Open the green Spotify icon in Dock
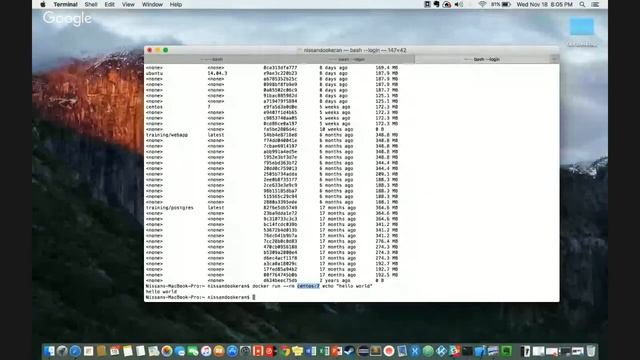 pos(428,351)
